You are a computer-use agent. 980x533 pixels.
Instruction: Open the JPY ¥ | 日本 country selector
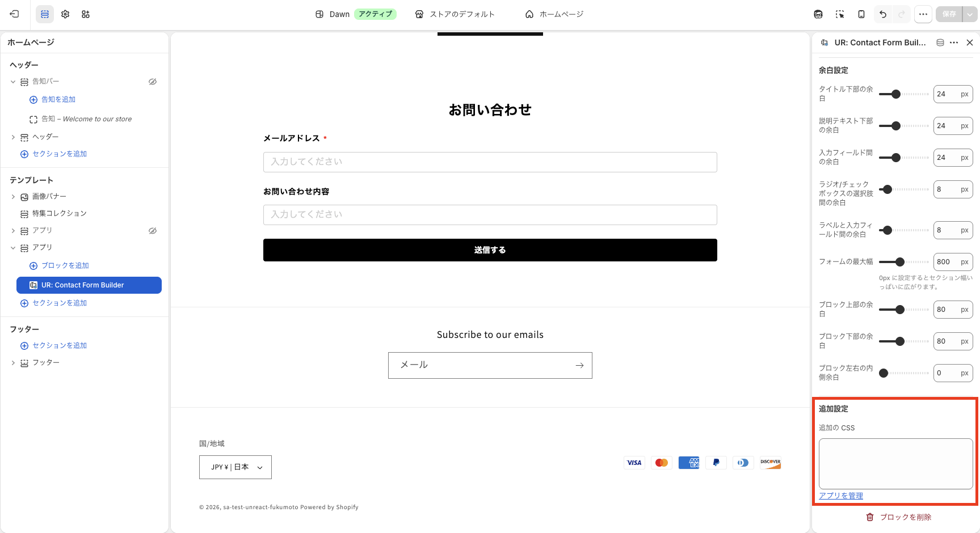coord(235,467)
